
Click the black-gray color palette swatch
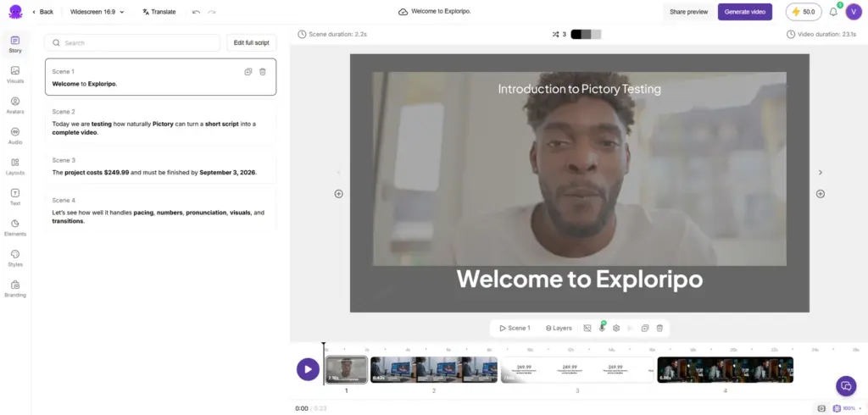click(586, 35)
